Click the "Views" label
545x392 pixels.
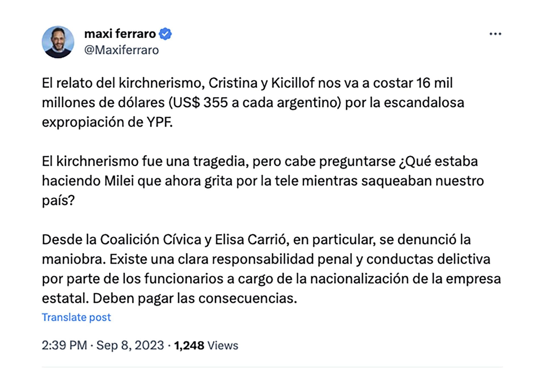coord(223,345)
